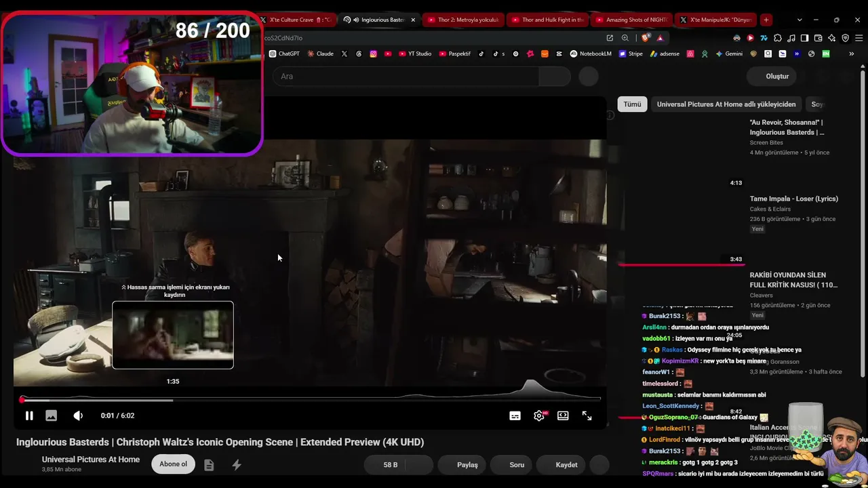Open the adsense bookmark
The image size is (868, 488).
pos(665,54)
